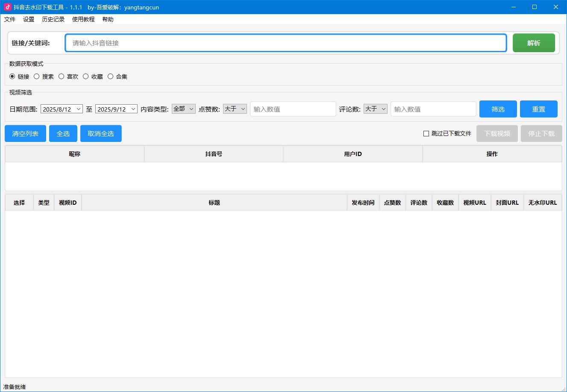Expand the 内容类型 全部 dropdown
The image size is (567, 392).
click(x=183, y=109)
